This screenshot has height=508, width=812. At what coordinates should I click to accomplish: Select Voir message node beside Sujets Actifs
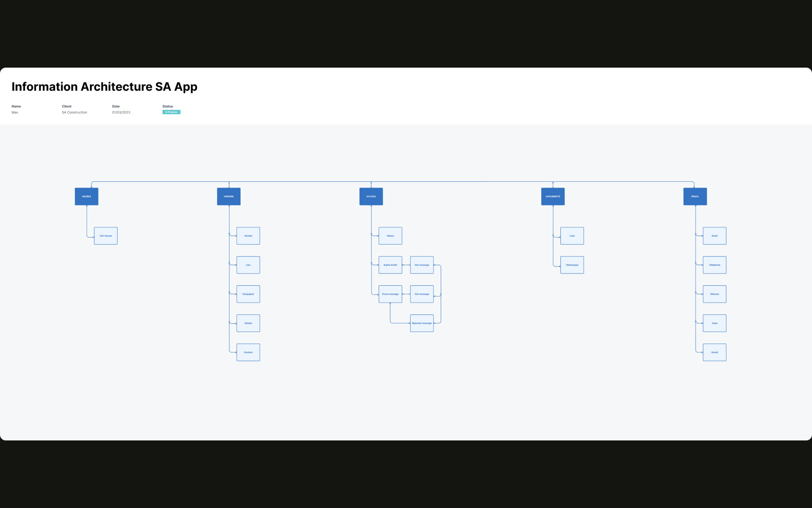pos(422,265)
